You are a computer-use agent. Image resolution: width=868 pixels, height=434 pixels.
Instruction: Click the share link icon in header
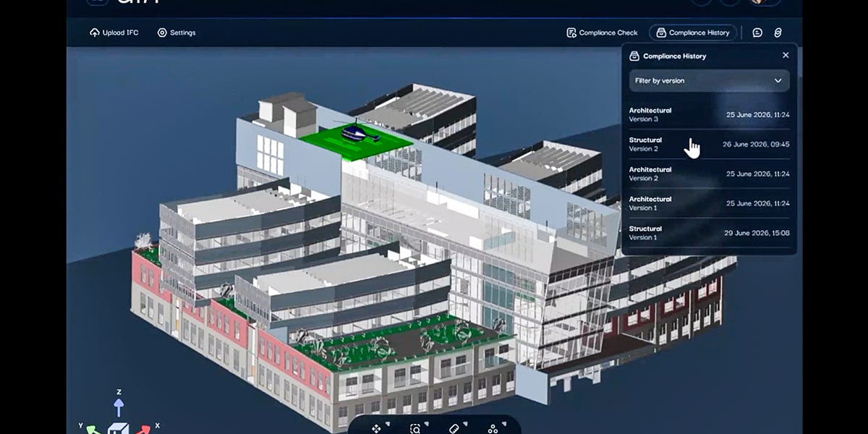pos(778,33)
